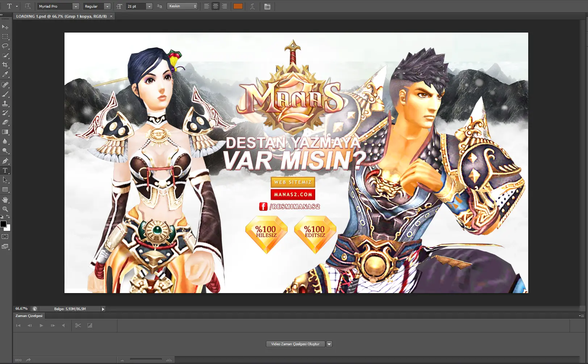This screenshot has width=588, height=364.
Task: Switch to the Zaman Çizelgesi tab
Action: [29, 316]
